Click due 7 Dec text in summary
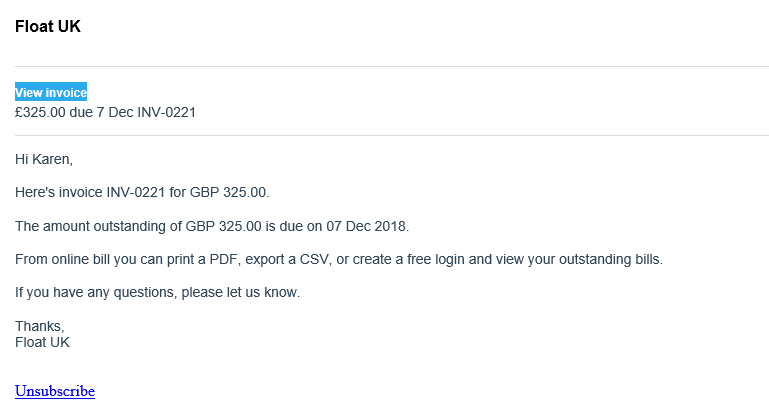 pyautogui.click(x=102, y=112)
